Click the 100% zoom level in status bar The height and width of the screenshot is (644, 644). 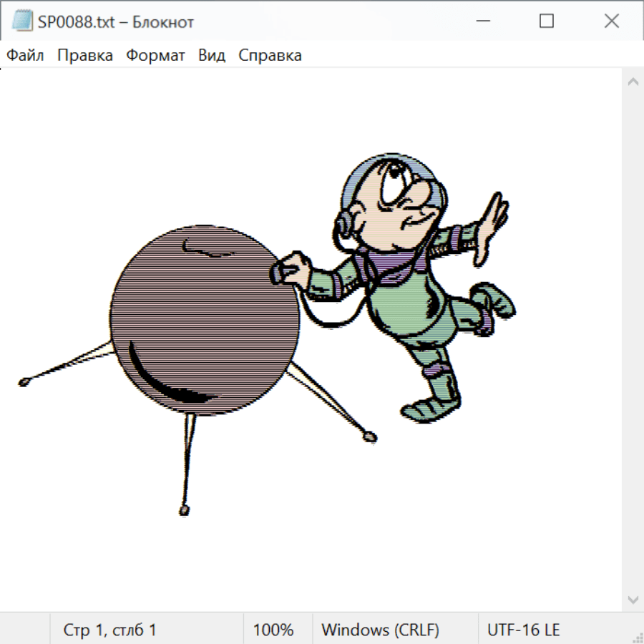point(273,630)
